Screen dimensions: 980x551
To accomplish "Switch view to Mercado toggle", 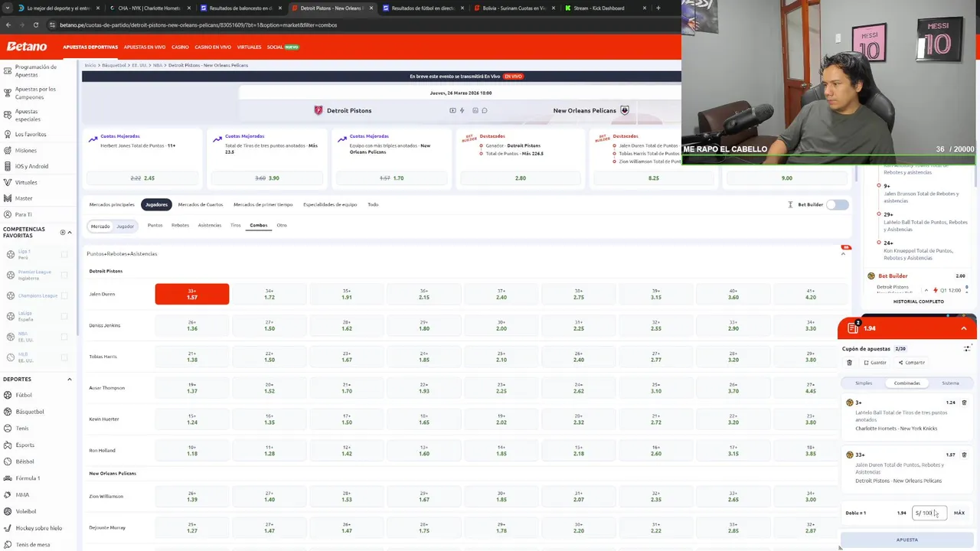I will 100,226.
